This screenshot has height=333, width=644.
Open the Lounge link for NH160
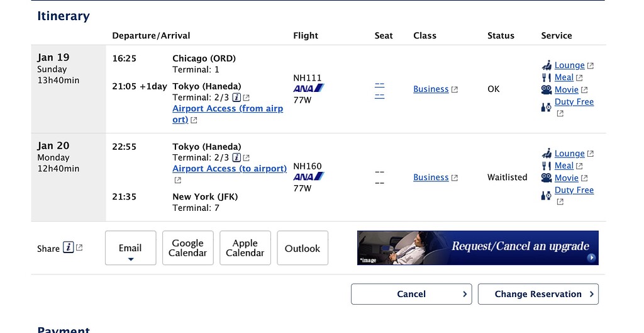569,154
